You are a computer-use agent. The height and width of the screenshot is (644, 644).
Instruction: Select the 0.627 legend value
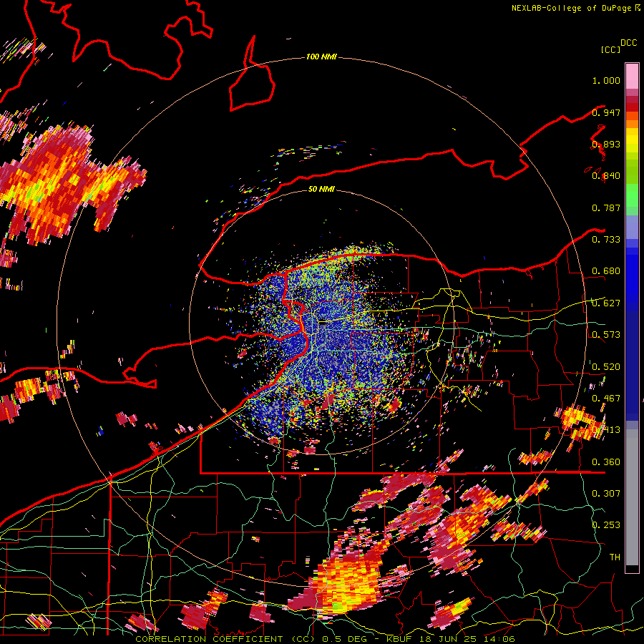pos(606,303)
